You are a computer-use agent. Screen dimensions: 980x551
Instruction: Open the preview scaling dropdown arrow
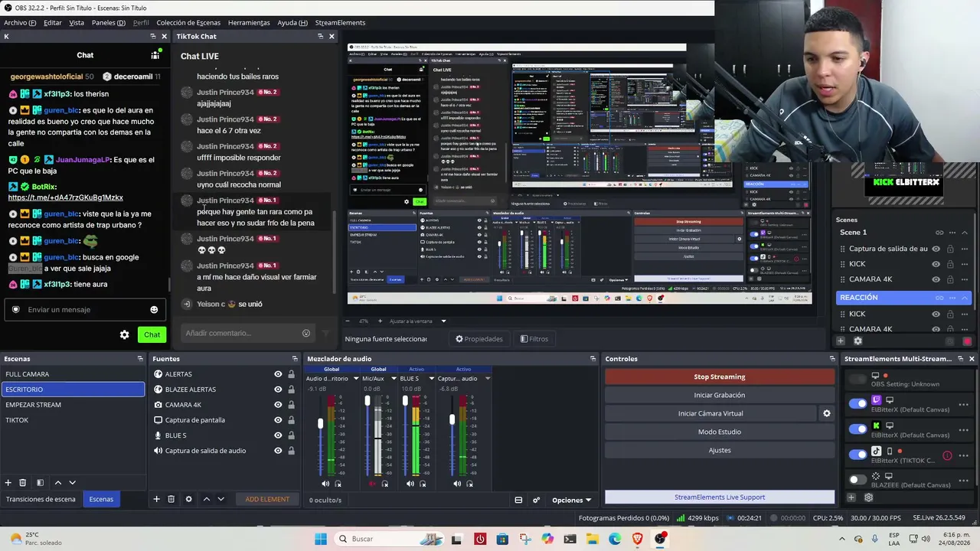[x=443, y=321]
